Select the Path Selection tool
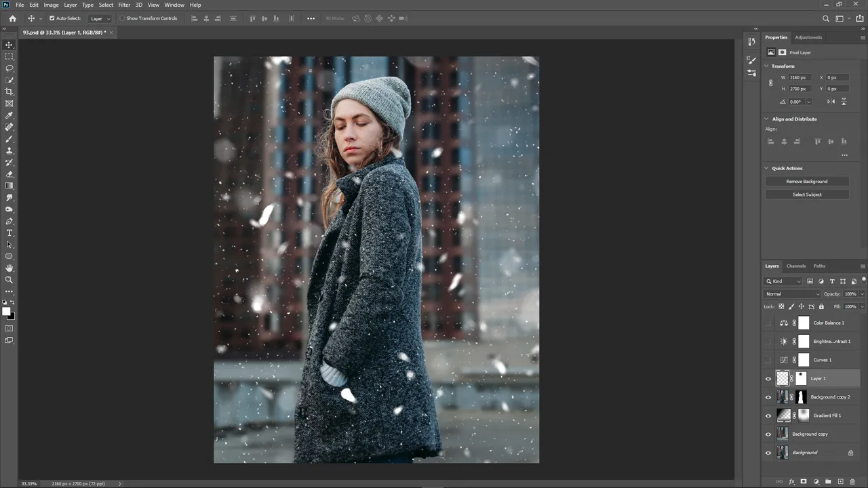 click(x=9, y=245)
